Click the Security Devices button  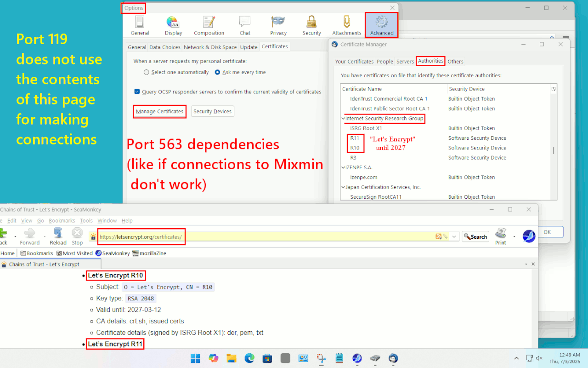tap(212, 111)
